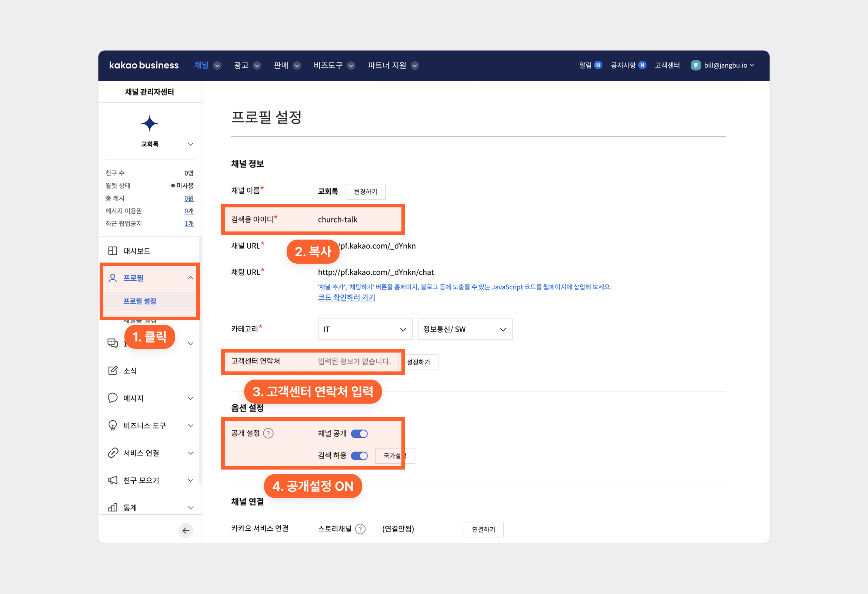Toggle the 채널 공개 switch

click(359, 434)
